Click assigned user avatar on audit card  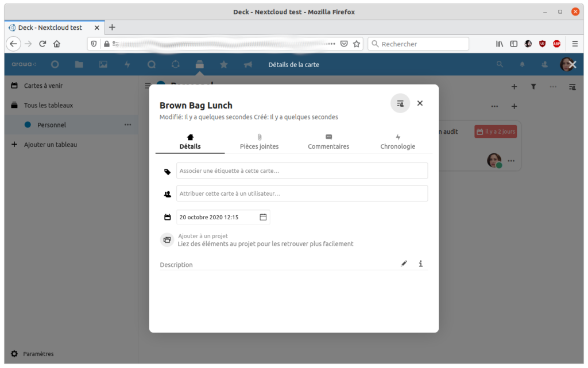coord(494,160)
